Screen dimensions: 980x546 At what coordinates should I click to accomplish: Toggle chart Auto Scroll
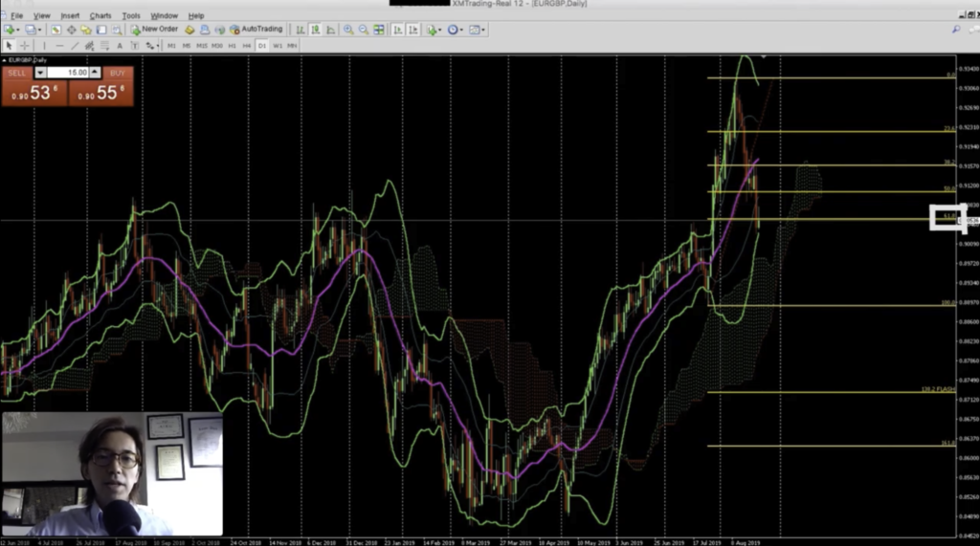point(397,30)
